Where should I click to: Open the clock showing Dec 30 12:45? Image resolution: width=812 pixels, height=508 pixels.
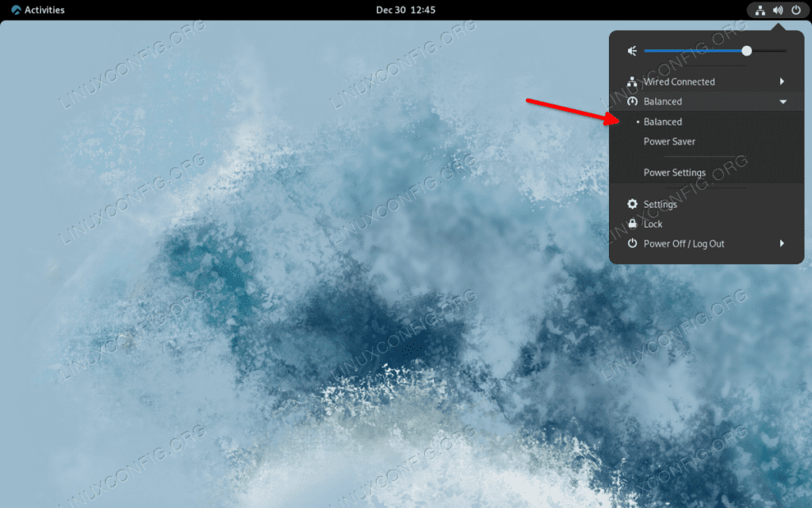(405, 10)
